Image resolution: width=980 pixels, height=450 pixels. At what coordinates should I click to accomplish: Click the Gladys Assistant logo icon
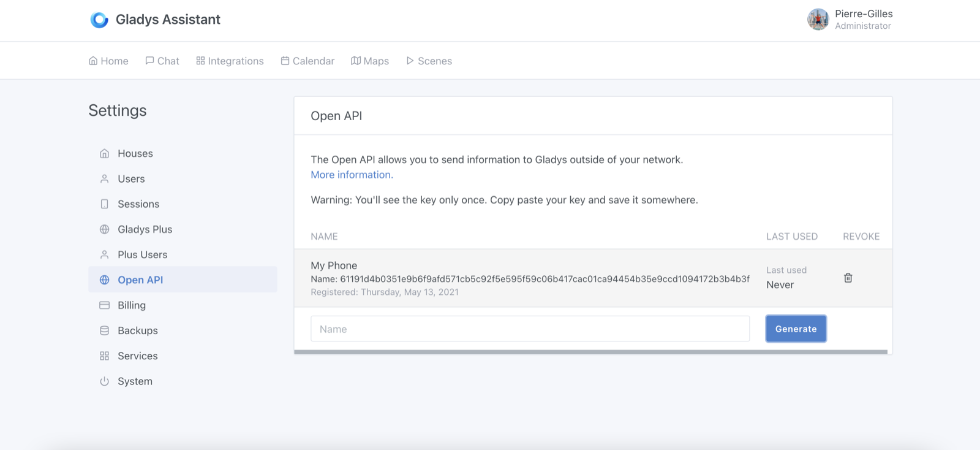coord(99,20)
